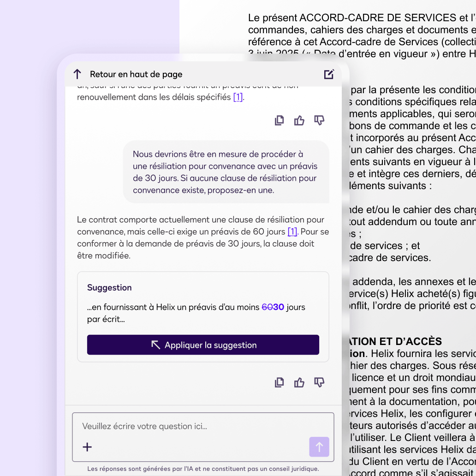476x476 pixels.
Task: Select 'Retour en haut de page' header
Action: (136, 74)
